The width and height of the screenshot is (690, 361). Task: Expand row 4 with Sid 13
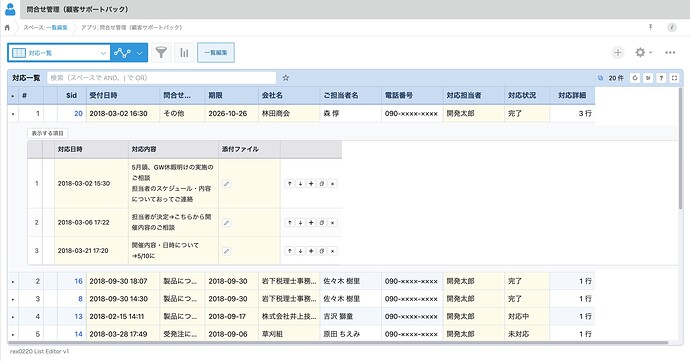pyautogui.click(x=13, y=317)
